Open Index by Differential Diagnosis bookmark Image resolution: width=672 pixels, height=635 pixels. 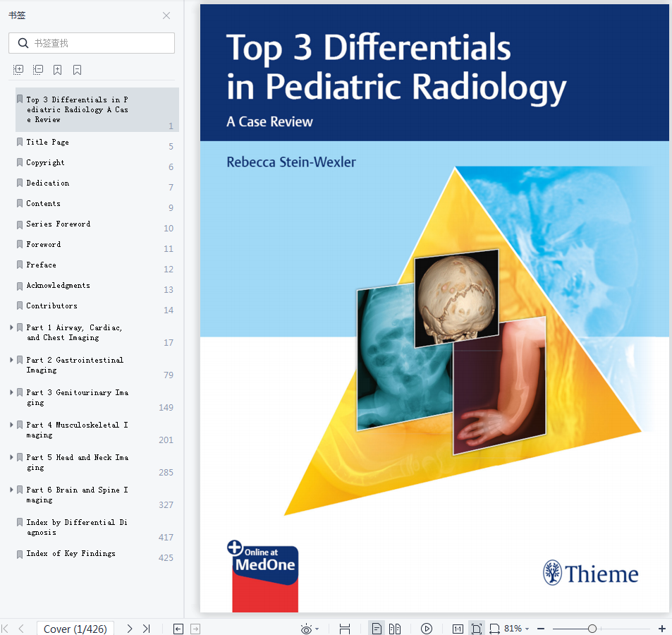click(x=77, y=527)
